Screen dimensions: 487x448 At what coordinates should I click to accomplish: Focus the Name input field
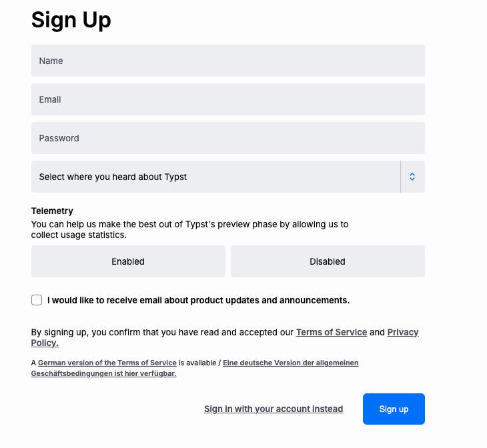point(227,61)
